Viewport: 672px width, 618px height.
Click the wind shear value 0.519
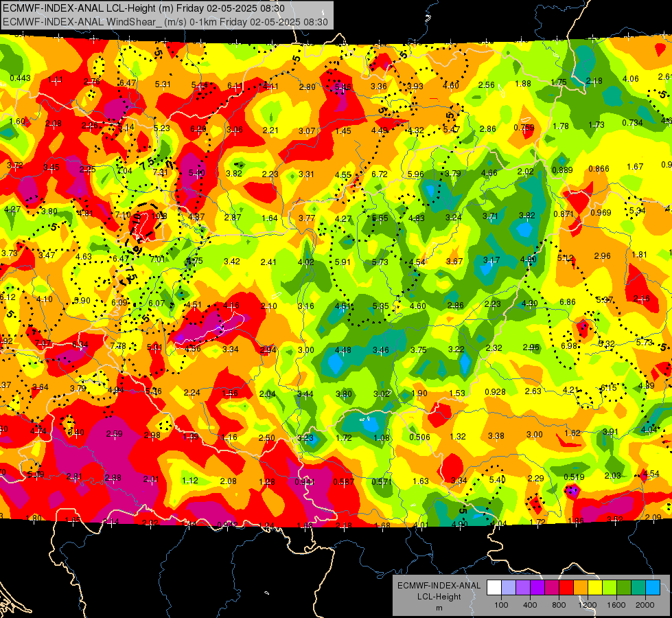pos(575,477)
